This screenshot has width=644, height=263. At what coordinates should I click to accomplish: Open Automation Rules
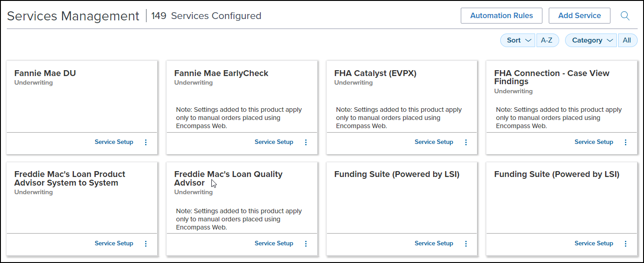click(501, 15)
